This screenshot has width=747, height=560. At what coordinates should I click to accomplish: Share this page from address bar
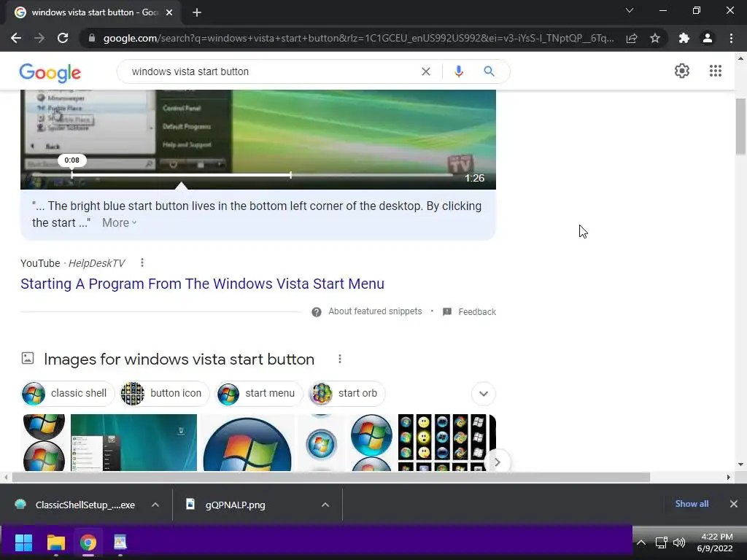[x=632, y=38]
